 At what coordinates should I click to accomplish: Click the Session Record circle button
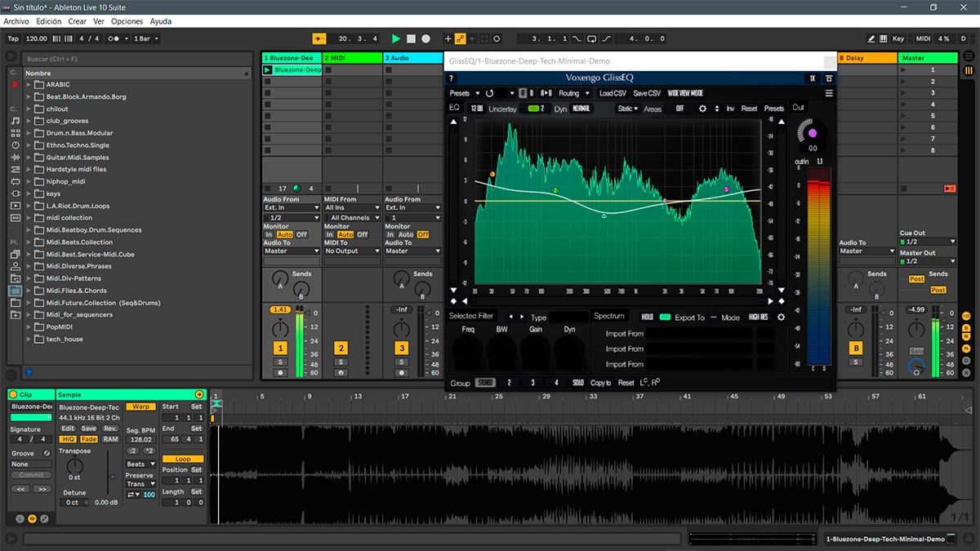coord(497,38)
